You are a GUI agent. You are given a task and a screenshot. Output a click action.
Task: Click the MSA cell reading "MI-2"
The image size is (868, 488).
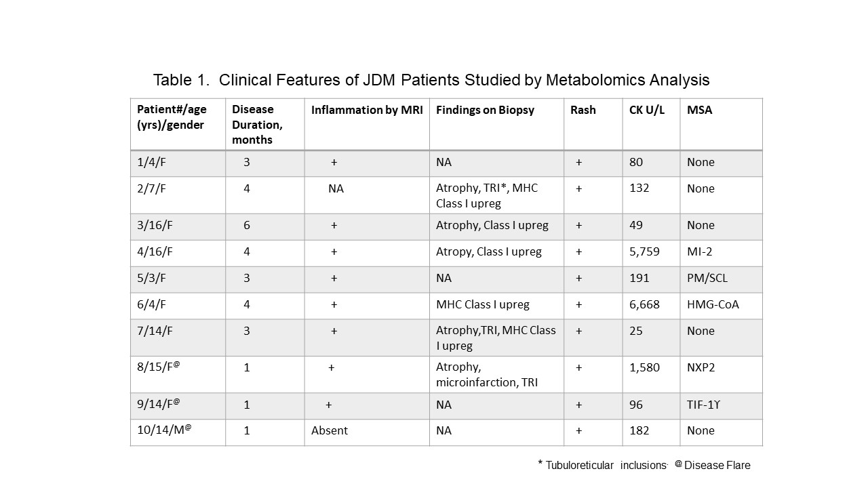click(x=700, y=252)
